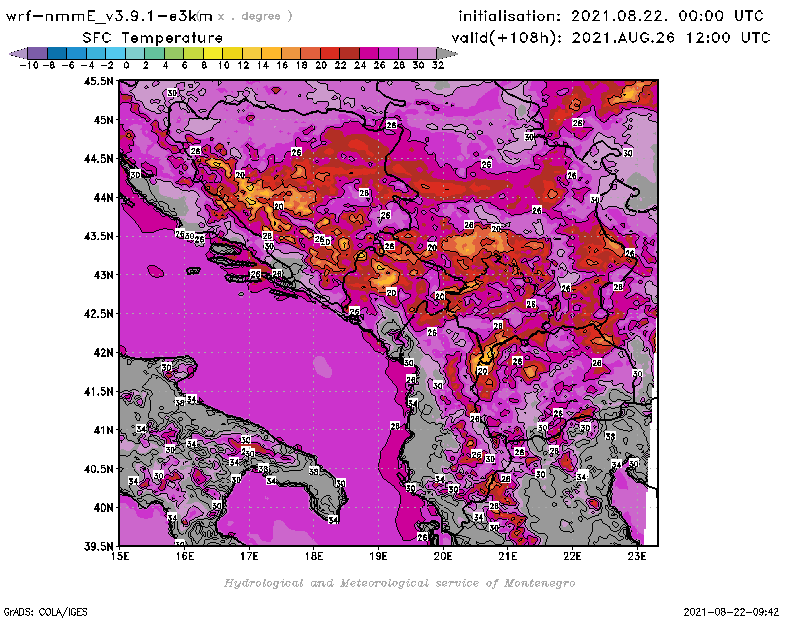800x618 pixels.
Task: Click the initialisation date text
Action: (610, 17)
